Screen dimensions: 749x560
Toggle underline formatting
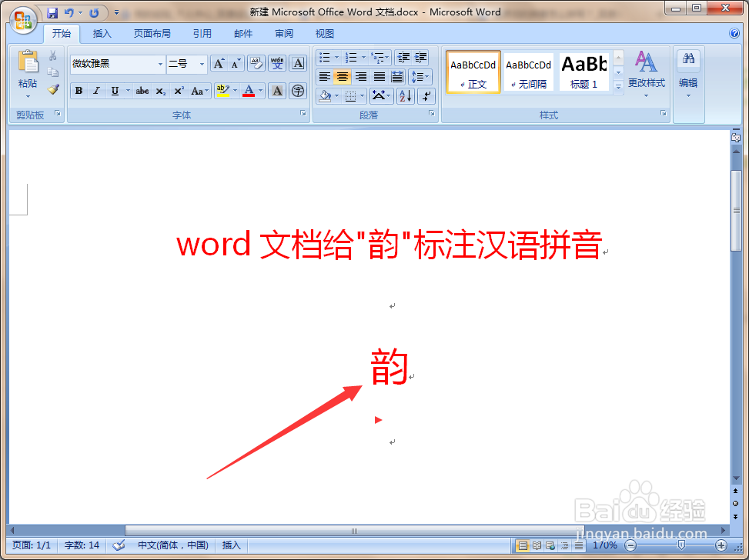pos(115,91)
